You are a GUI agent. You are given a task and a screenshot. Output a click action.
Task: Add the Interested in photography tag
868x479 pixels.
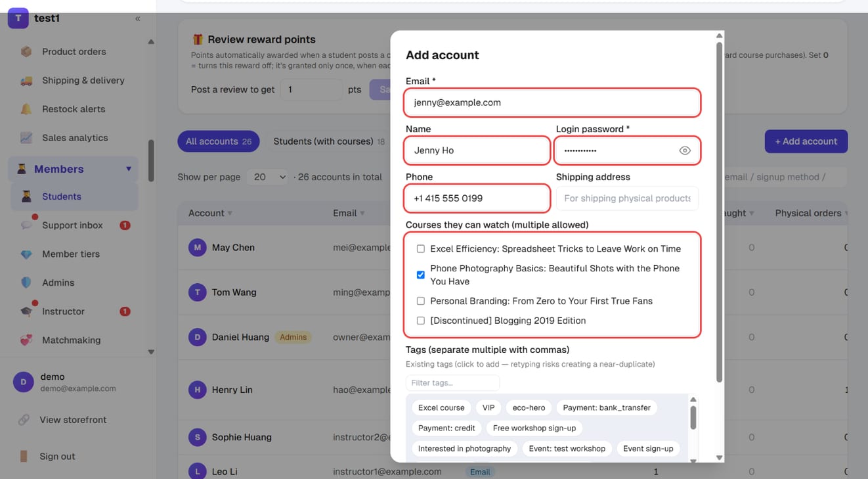tap(464, 449)
